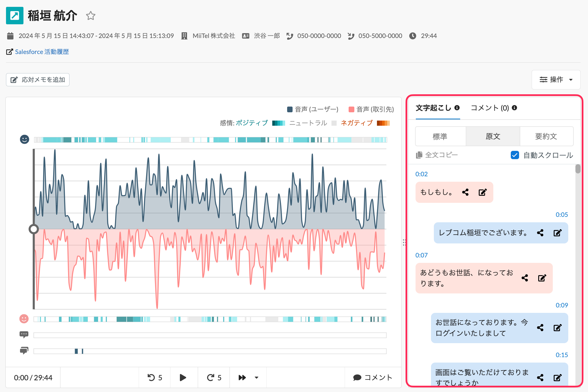
Task: Click the ニュートラル emotion color swatch
Action: coord(334,123)
